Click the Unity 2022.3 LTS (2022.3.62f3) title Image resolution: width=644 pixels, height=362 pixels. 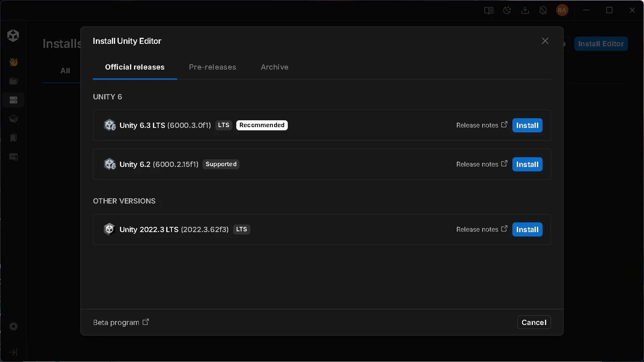click(174, 230)
